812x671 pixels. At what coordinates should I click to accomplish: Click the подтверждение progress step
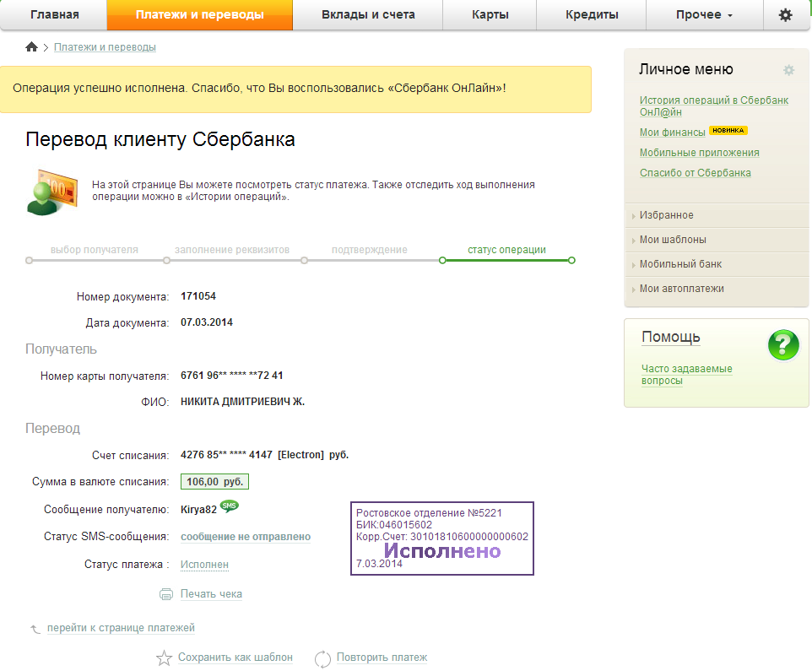(369, 250)
